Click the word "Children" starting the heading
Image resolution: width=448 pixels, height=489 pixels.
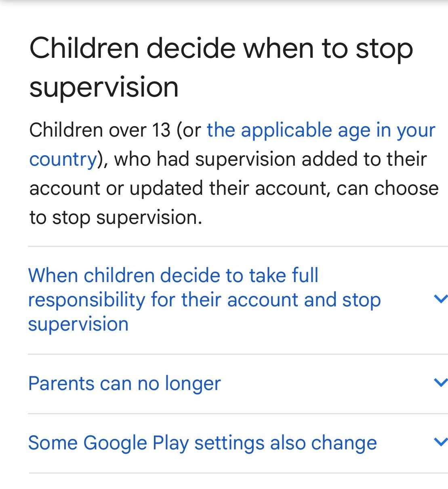click(84, 48)
